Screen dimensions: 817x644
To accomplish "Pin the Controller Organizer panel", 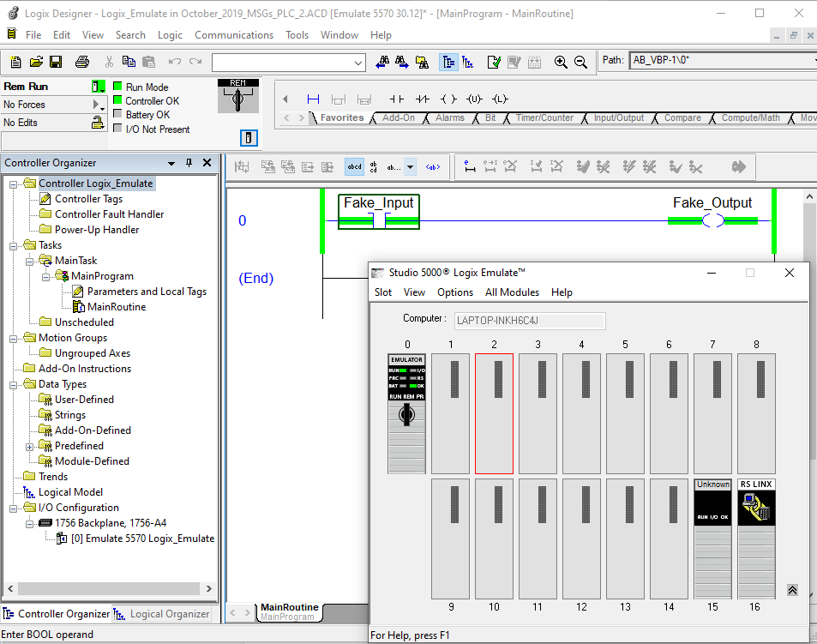I will [189, 163].
